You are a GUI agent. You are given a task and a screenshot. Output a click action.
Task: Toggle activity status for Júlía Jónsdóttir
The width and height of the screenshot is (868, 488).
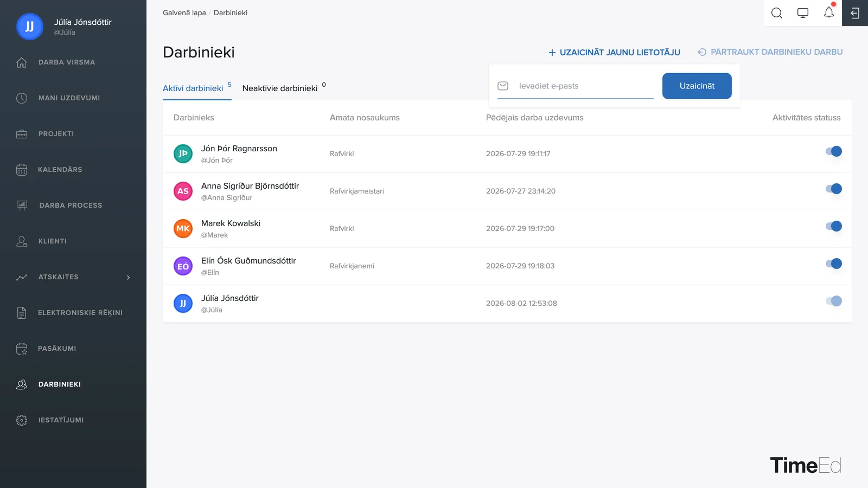(x=833, y=301)
